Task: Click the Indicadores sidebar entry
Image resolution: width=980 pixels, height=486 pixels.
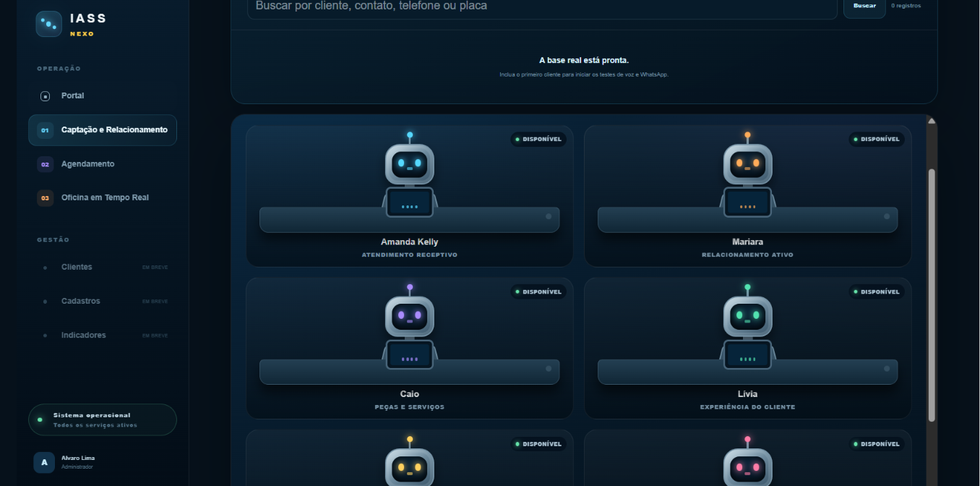Action: 103,335
